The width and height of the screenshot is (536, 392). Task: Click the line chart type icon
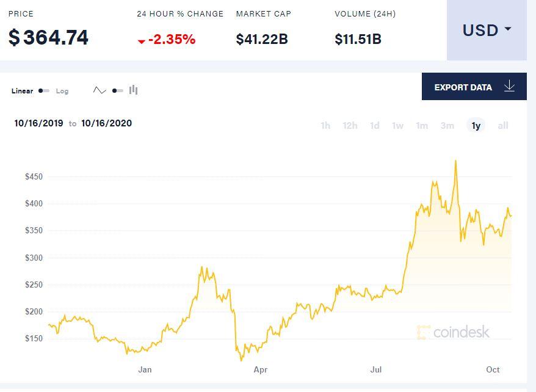pyautogui.click(x=100, y=90)
